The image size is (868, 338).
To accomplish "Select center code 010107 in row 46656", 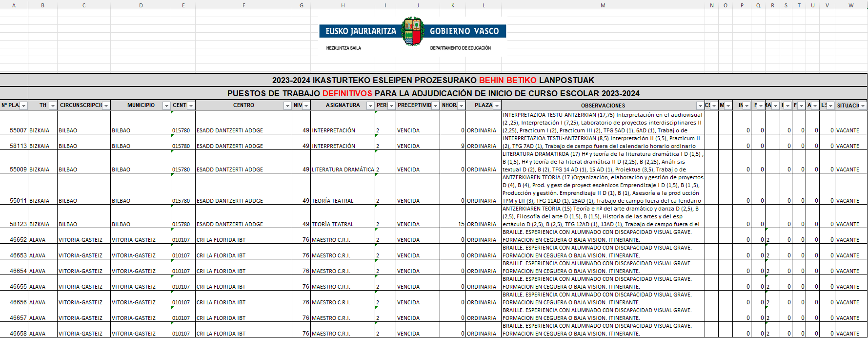I will [183, 298].
